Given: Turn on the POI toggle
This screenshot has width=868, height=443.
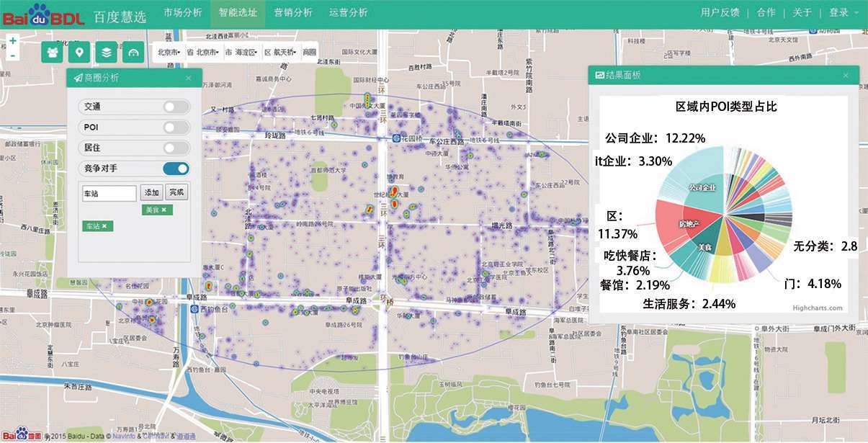Looking at the screenshot, I should (x=176, y=127).
